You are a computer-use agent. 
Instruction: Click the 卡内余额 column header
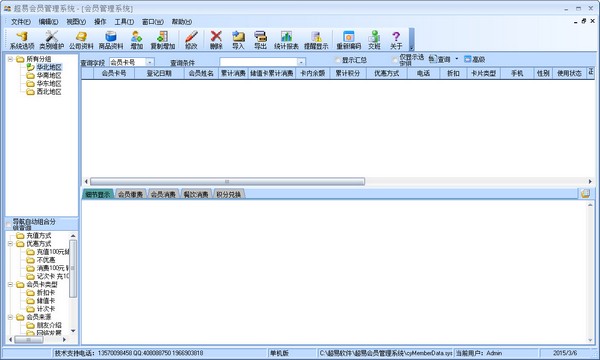[313, 73]
